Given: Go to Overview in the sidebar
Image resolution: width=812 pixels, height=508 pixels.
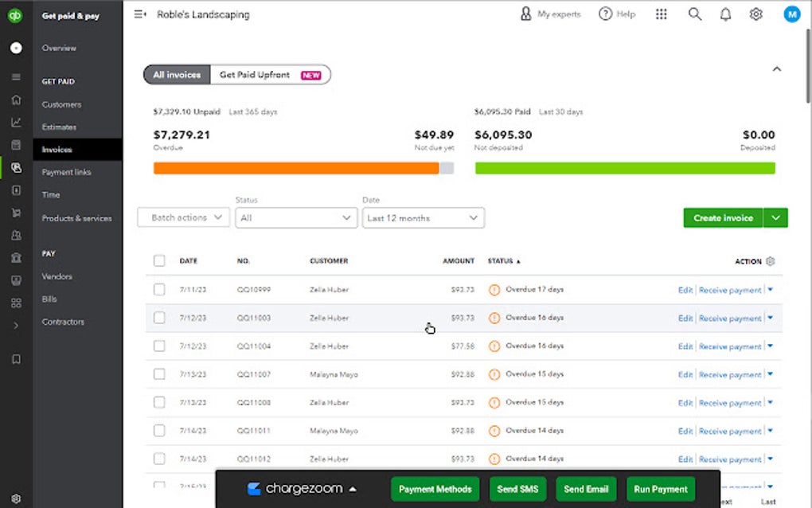Looking at the screenshot, I should pos(59,48).
